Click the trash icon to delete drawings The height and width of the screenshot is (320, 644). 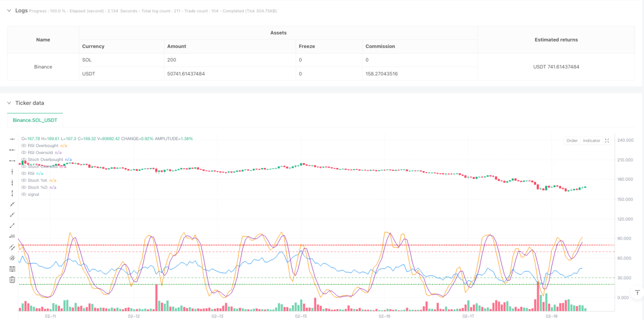[12, 280]
